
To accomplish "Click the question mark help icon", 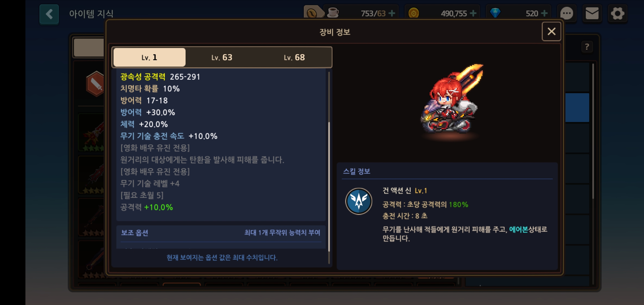I will 587,47.
